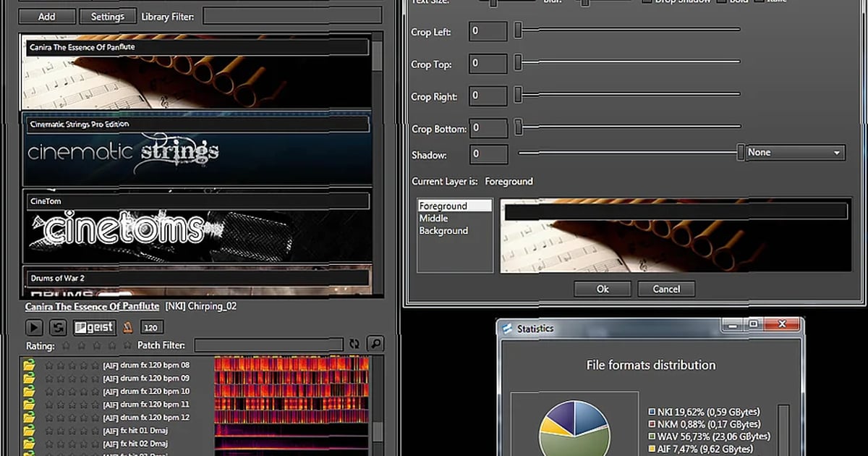Image resolution: width=868 pixels, height=456 pixels.
Task: Click the Add library button
Action: pyautogui.click(x=46, y=16)
